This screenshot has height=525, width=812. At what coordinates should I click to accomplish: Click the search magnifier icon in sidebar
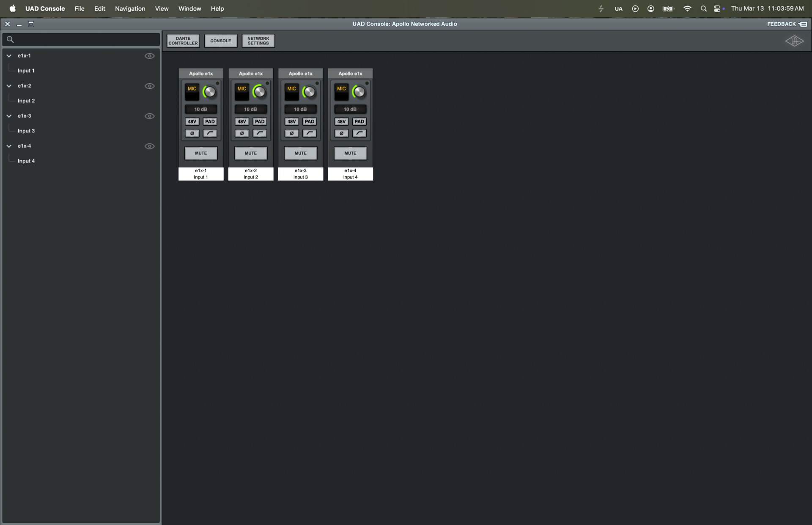(11, 40)
